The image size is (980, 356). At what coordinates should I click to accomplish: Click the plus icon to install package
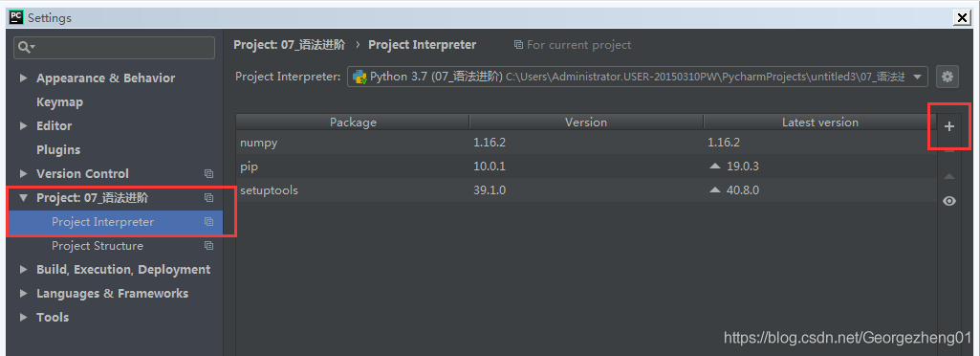(x=948, y=126)
